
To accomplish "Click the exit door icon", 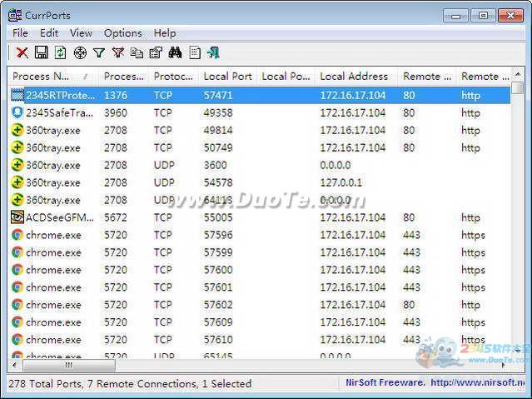I will coord(213,53).
